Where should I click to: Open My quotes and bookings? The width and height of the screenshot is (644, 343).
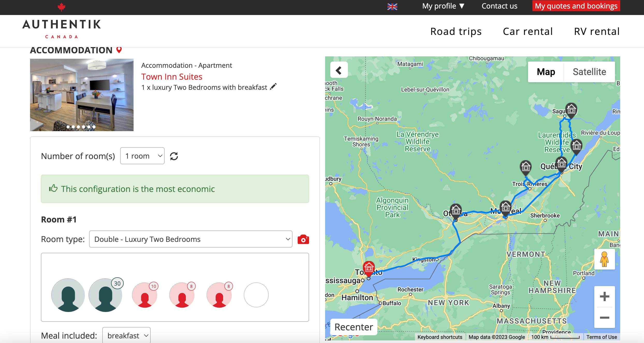(576, 6)
